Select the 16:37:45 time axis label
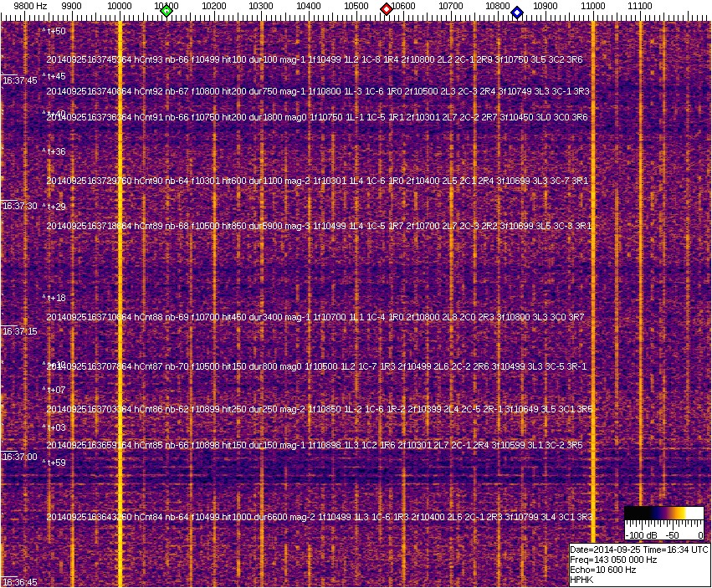The width and height of the screenshot is (712, 588). tap(20, 80)
